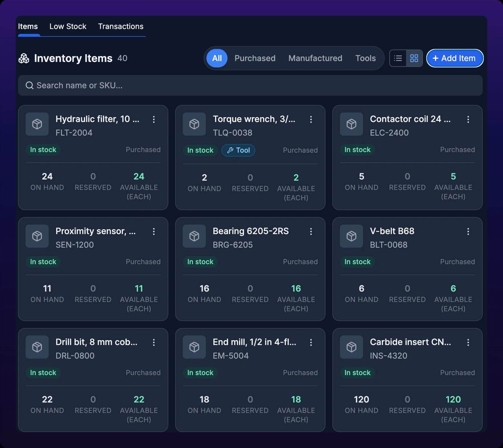This screenshot has height=448, width=503.
Task: Click the Carbide insert package icon
Action: tap(351, 347)
